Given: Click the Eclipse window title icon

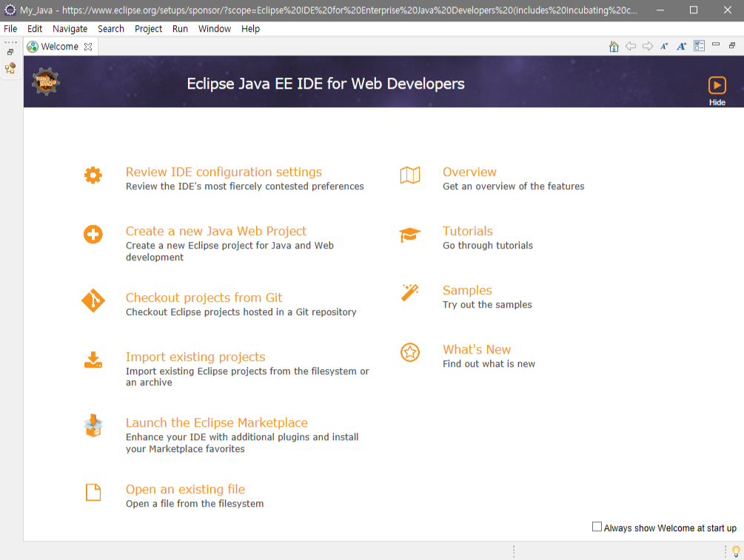Looking at the screenshot, I should (x=10, y=10).
